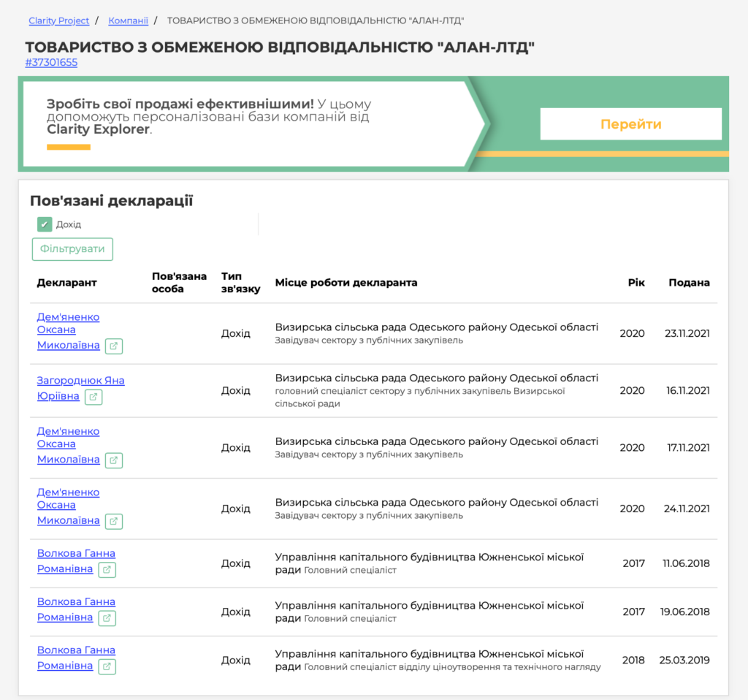This screenshot has width=748, height=700.
Task: Click external link icon in row dated 17.11.2021
Action: click(113, 460)
